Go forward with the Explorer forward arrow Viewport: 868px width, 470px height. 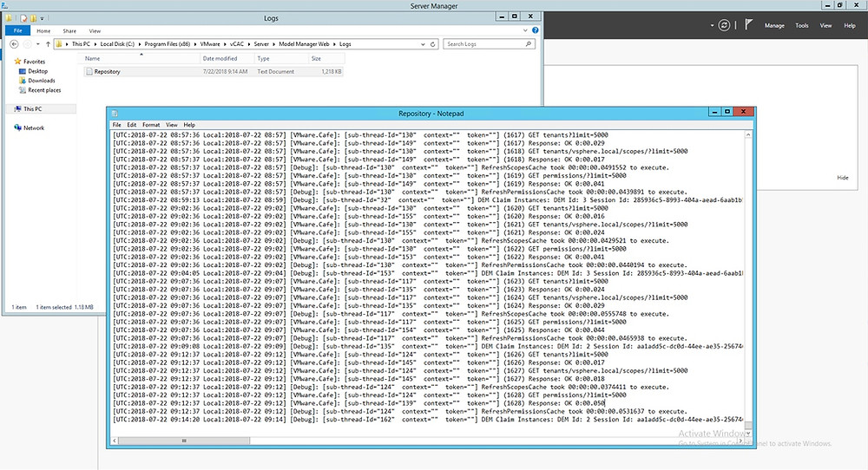pos(27,44)
